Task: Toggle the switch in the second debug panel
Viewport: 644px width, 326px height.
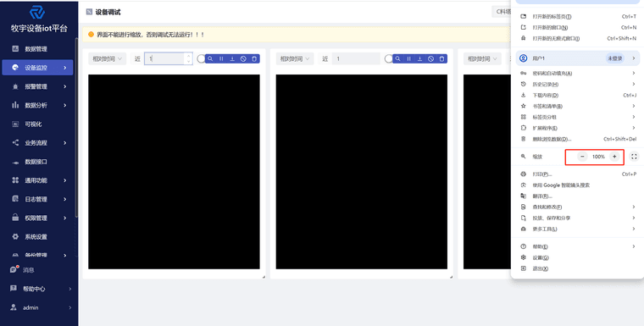Action: tap(389, 59)
